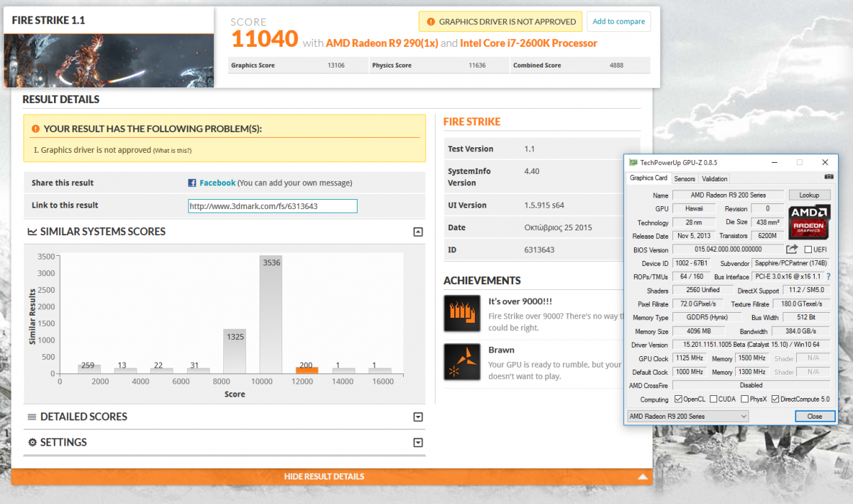Toggle the OpenCL checkbox
Image resolution: width=853 pixels, height=504 pixels.
[x=678, y=400]
